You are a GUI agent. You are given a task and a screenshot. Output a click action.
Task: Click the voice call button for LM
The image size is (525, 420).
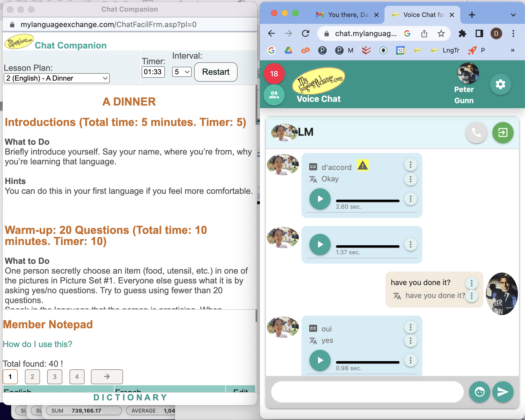click(x=476, y=132)
